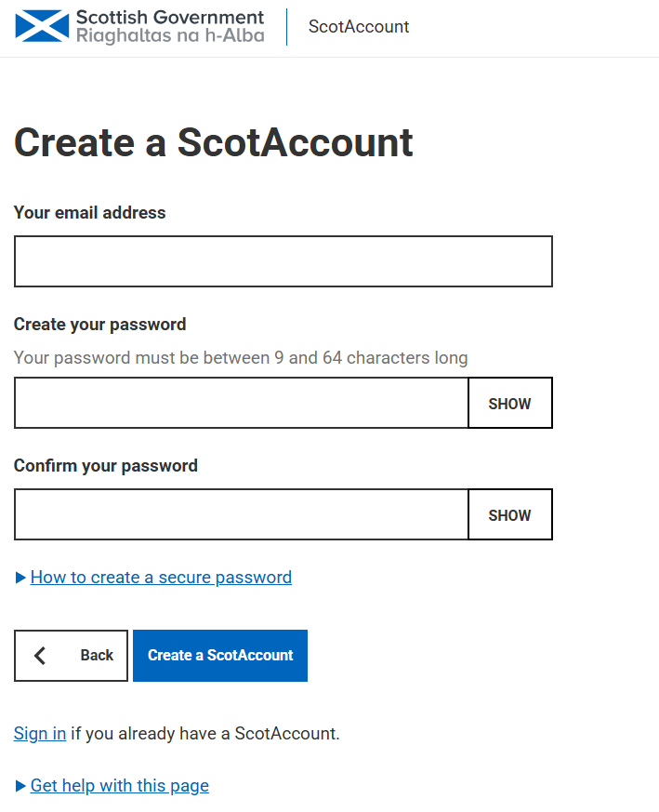Focus the email address input field
Image resolution: width=659 pixels, height=812 pixels.
pos(283,261)
